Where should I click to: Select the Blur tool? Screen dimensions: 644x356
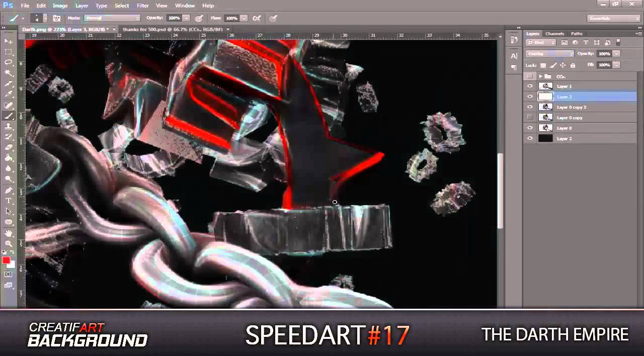point(9,168)
